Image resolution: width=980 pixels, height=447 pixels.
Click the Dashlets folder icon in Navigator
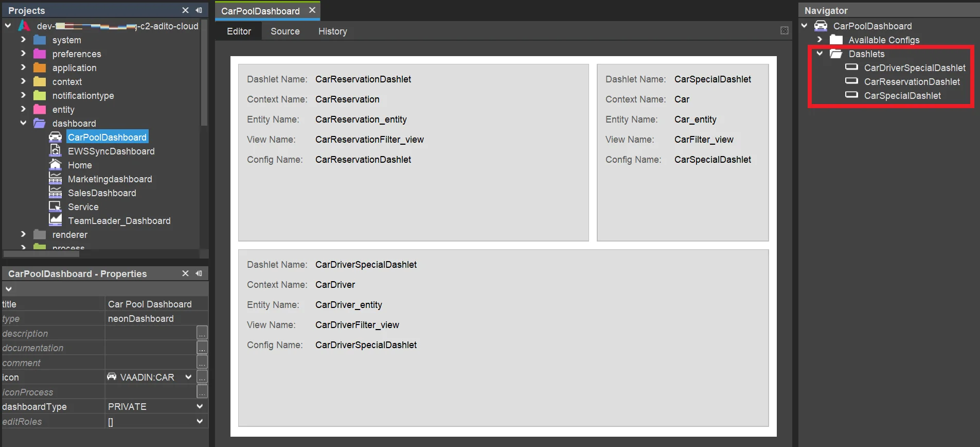(x=836, y=54)
